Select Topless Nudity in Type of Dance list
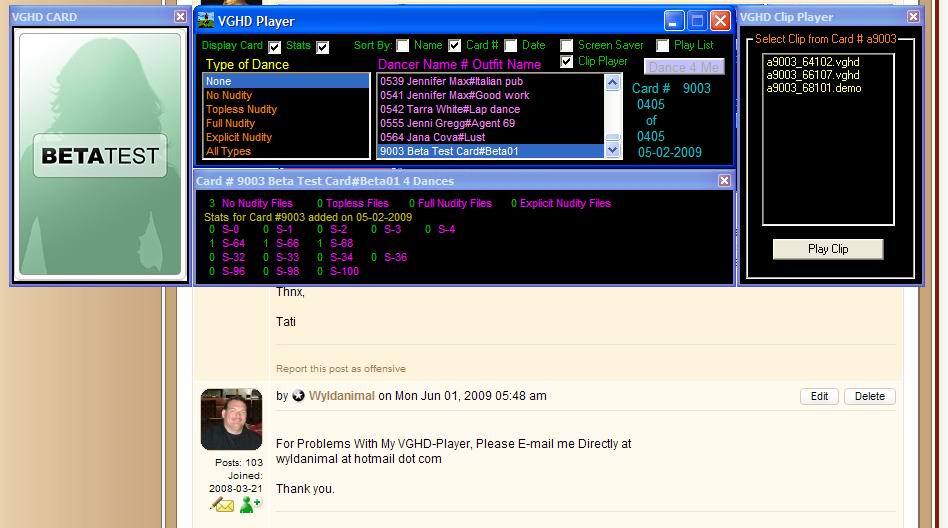The height and width of the screenshot is (528, 948). 241,110
